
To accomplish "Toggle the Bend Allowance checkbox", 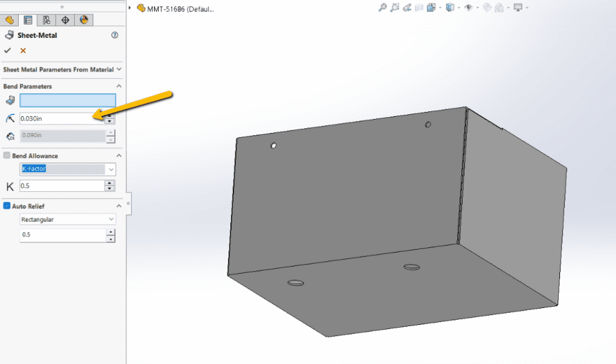I will (x=6, y=155).
